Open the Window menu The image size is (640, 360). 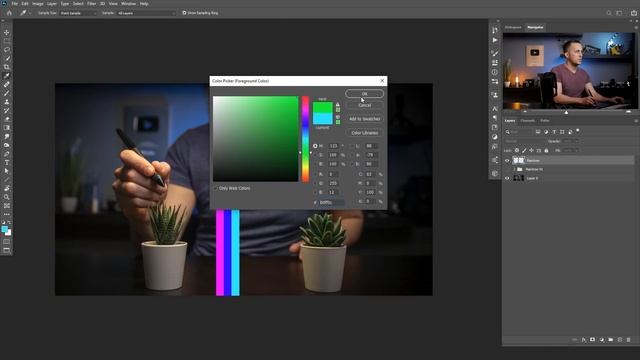point(128,4)
